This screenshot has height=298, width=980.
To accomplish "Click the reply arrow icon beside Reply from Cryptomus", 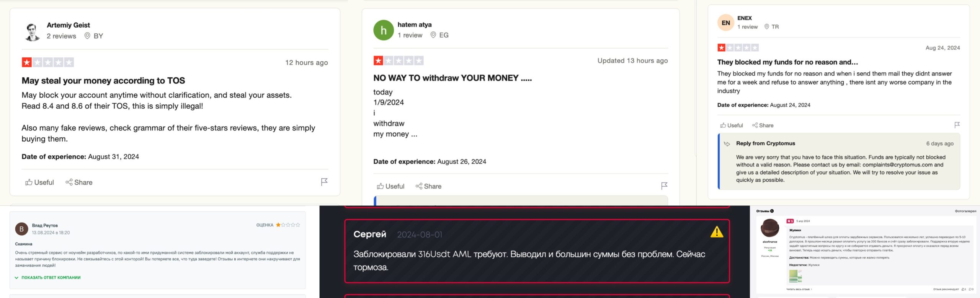I will tap(727, 144).
